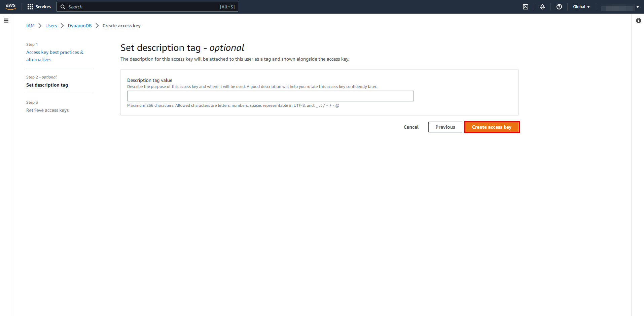Click Create access key button

pyautogui.click(x=492, y=127)
